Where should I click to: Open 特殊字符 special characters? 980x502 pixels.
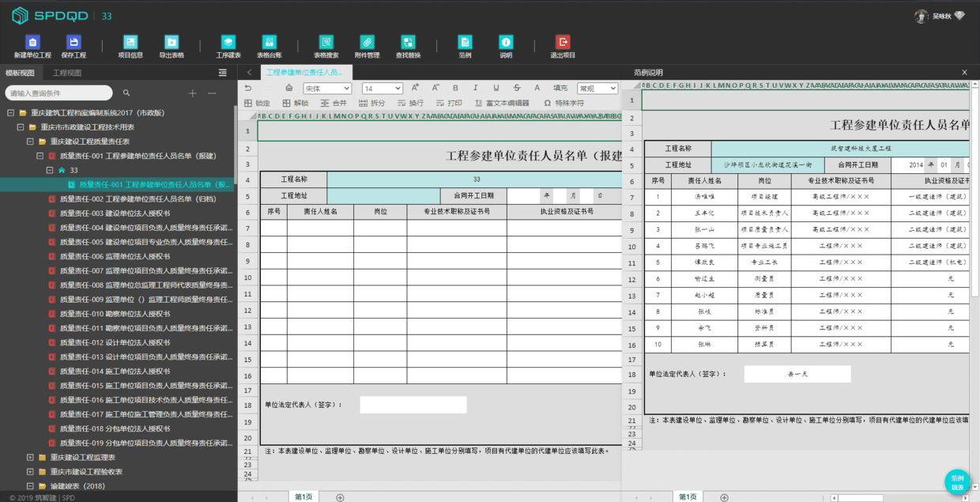click(x=563, y=103)
